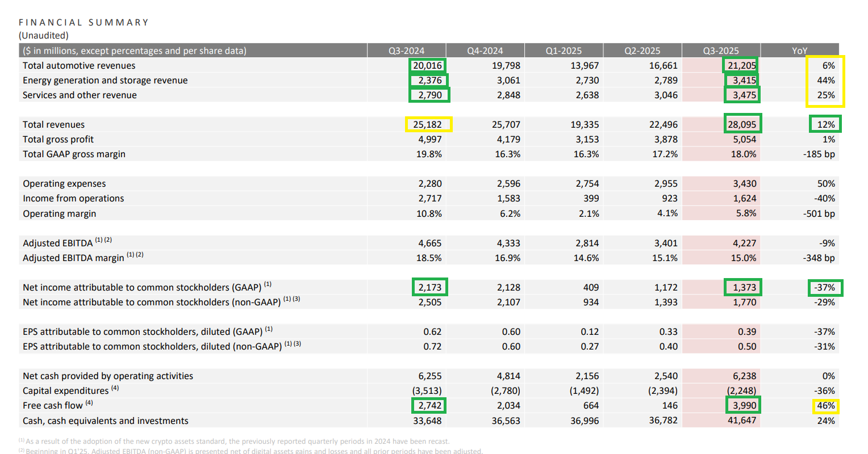
Task: Click the YoY column header
Action: pos(799,51)
